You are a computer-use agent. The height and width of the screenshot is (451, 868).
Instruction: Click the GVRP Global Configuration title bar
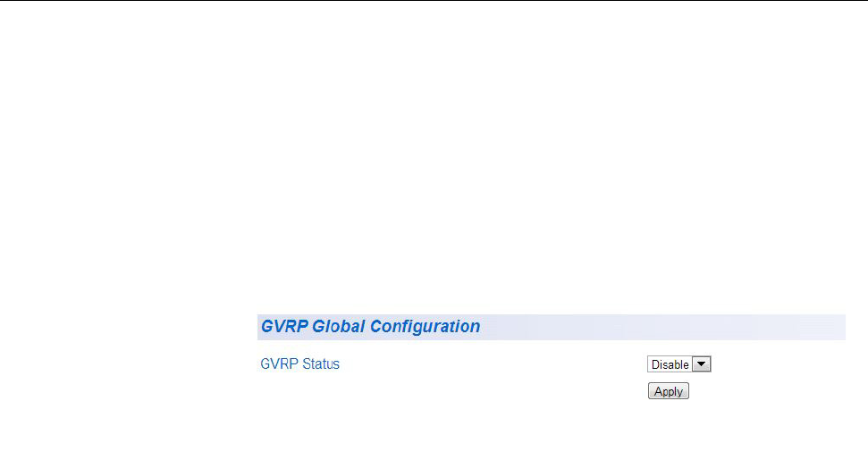[550, 327]
